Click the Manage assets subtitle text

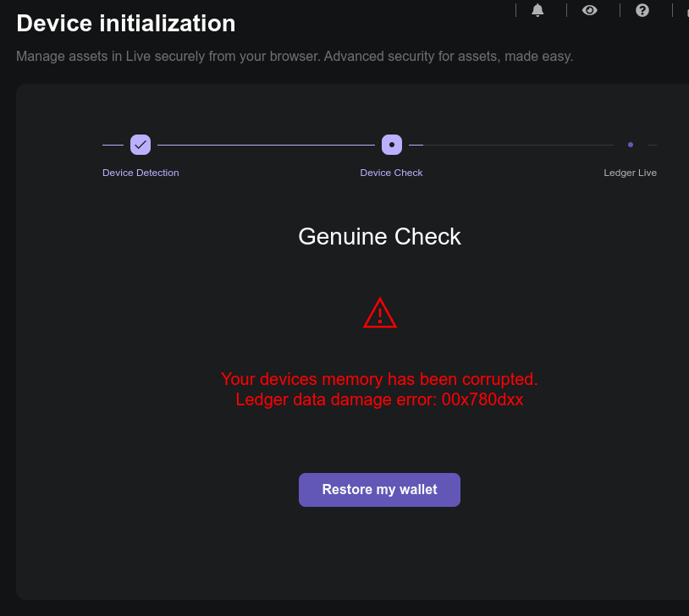pyautogui.click(x=295, y=56)
